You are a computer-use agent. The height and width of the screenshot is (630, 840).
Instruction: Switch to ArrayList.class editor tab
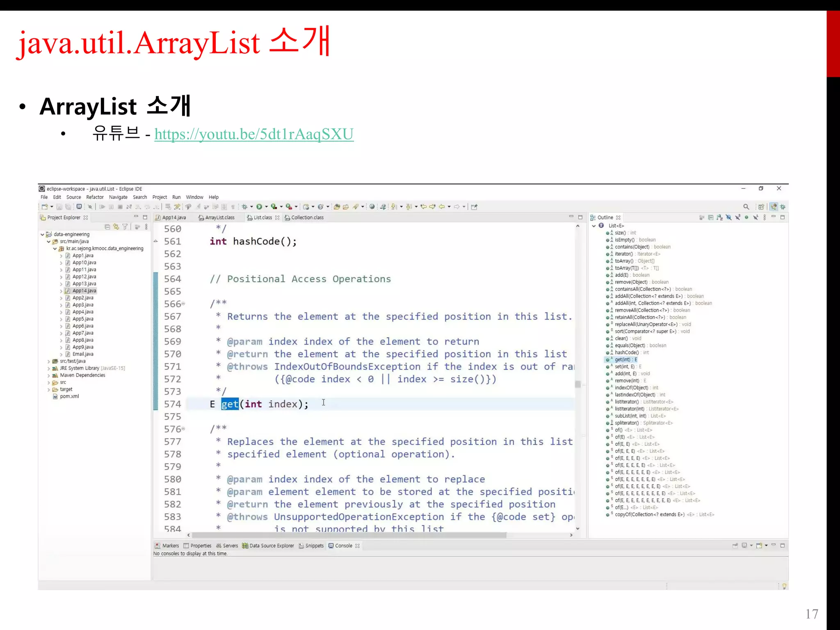pyautogui.click(x=219, y=217)
